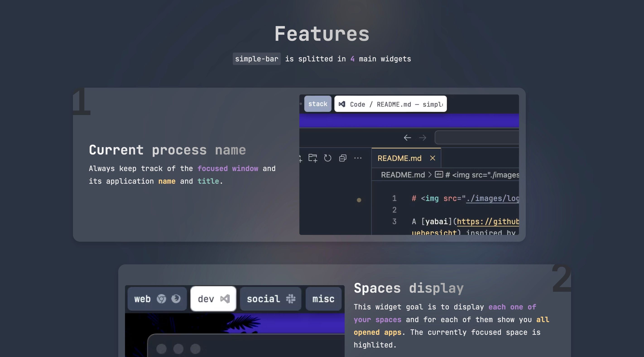Click the collapse folders icon

click(343, 158)
